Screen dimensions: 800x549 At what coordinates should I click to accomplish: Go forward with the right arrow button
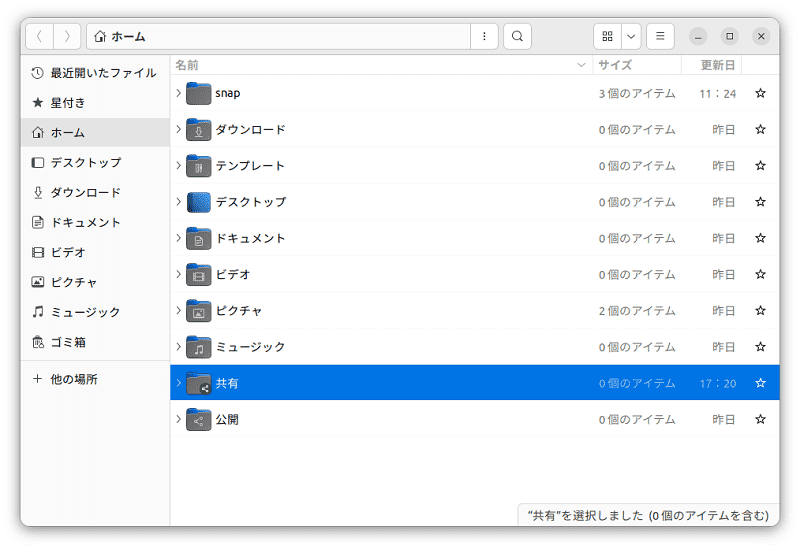coord(67,37)
